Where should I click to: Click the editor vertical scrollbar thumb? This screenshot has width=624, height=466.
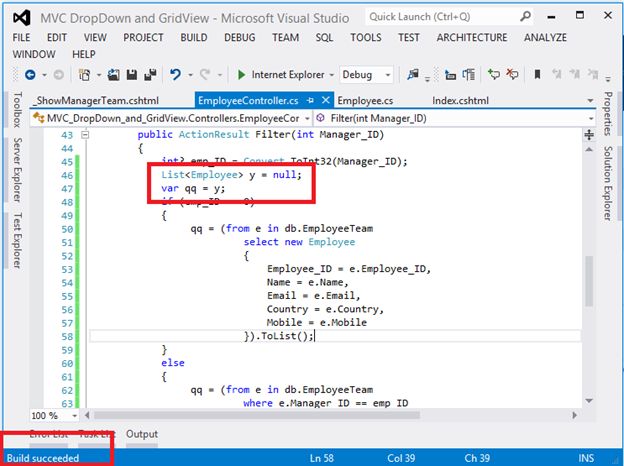point(589,281)
